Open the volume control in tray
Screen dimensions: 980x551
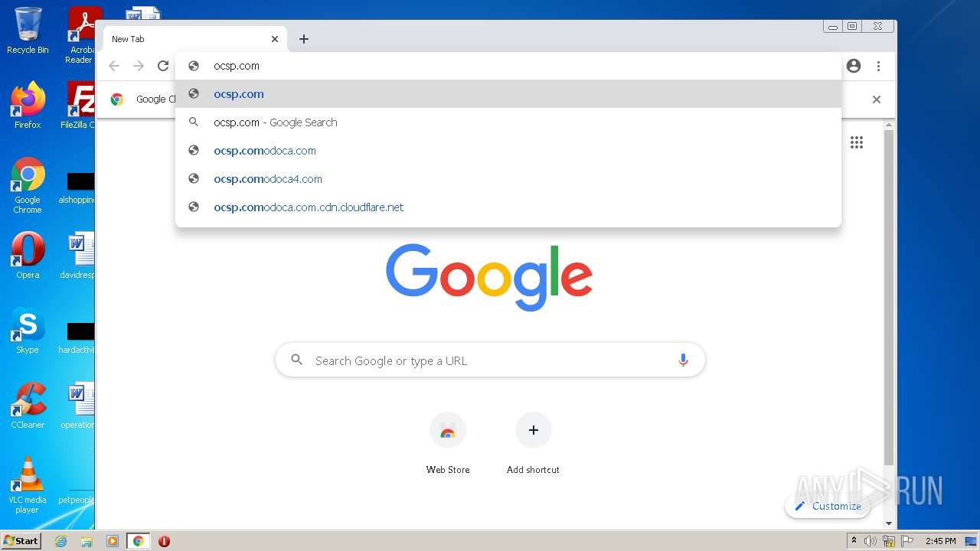click(871, 541)
